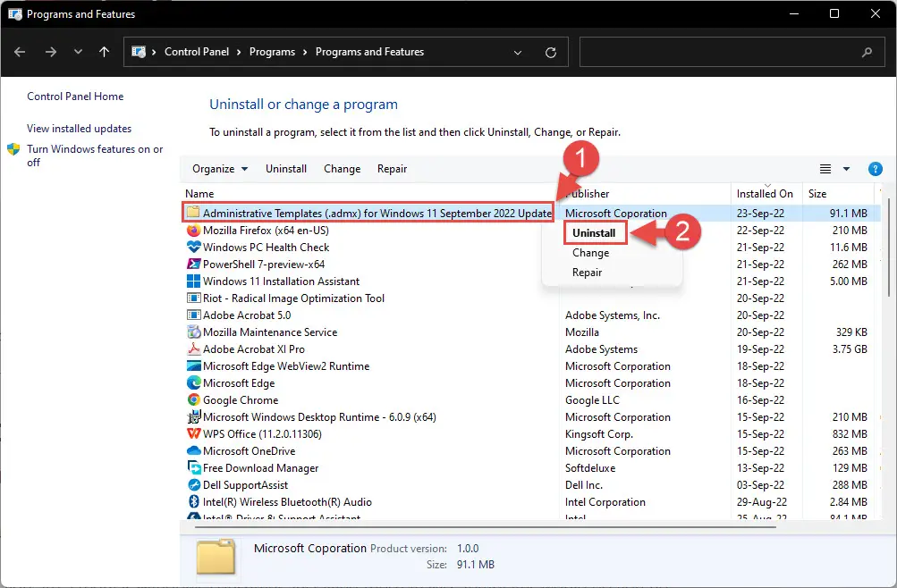Image resolution: width=897 pixels, height=588 pixels.
Task: Select Microsoft Windows Desktop Runtime icon
Action: pos(193,417)
